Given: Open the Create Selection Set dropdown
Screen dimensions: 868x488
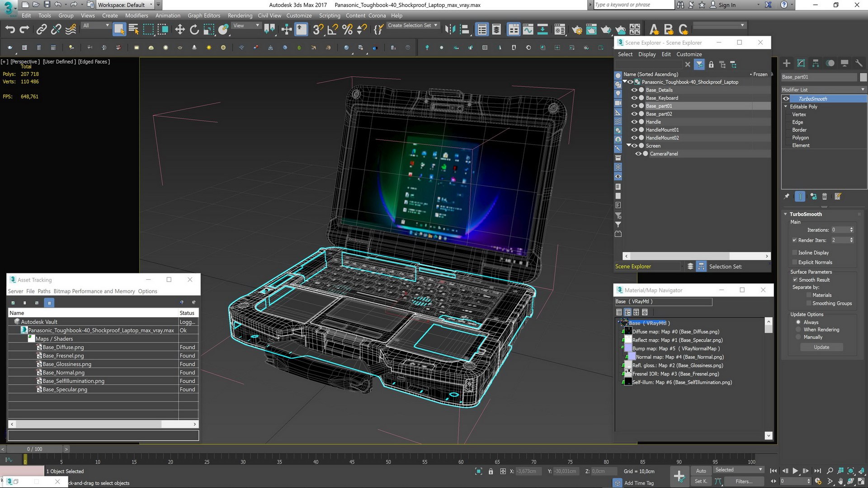Looking at the screenshot, I should [x=413, y=26].
